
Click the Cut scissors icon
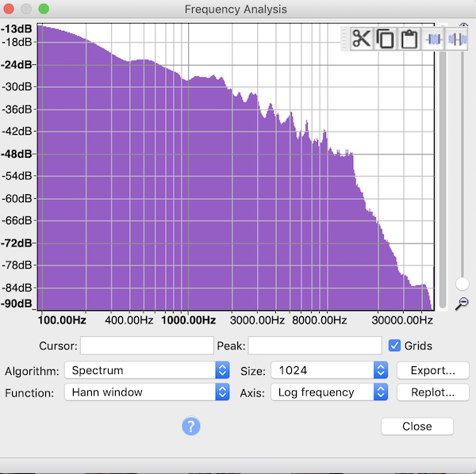tap(361, 39)
